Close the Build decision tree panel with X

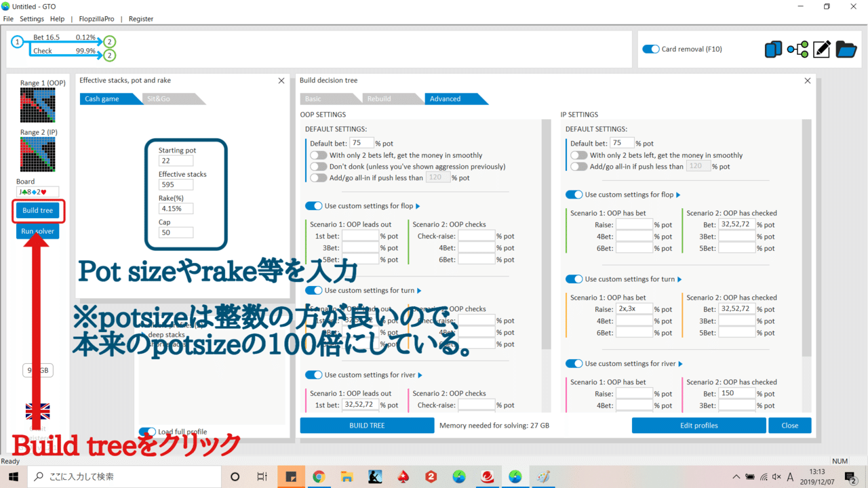(x=807, y=81)
